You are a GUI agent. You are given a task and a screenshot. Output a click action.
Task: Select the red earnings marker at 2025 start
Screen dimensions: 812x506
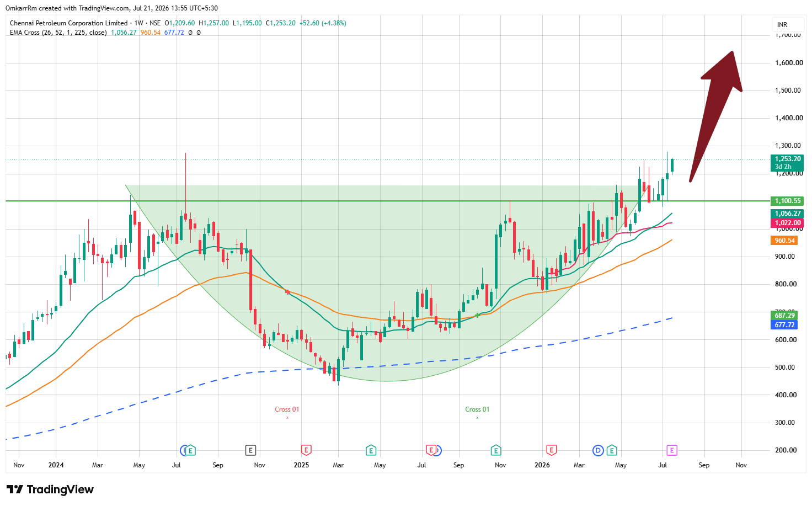tap(306, 450)
